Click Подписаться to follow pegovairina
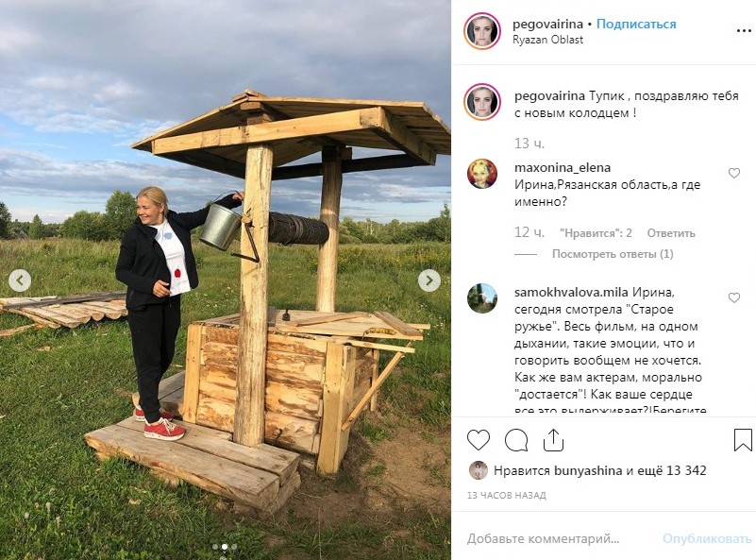The height and width of the screenshot is (560, 756). [x=636, y=24]
